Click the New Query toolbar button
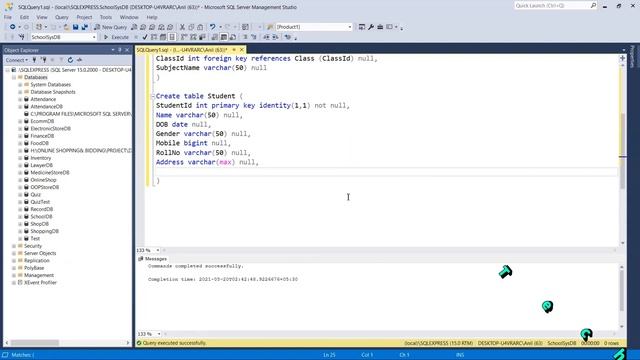This screenshot has height=360, width=640. point(111,27)
